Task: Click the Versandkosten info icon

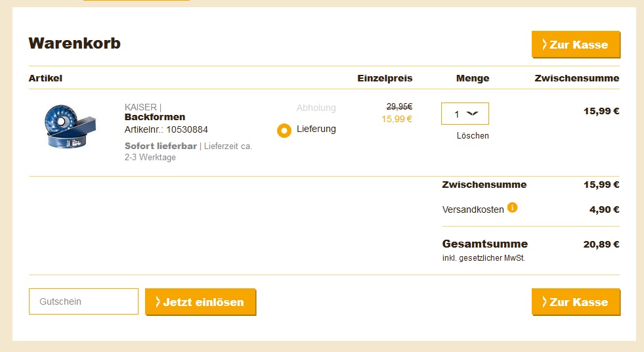Action: click(512, 208)
